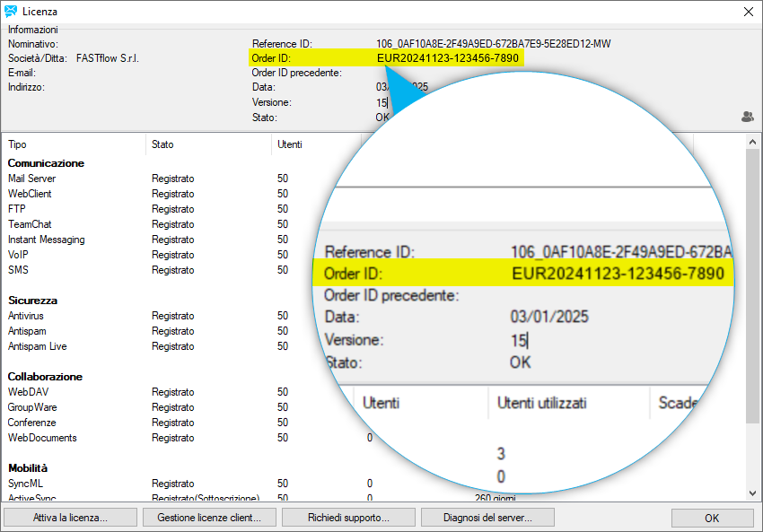The width and height of the screenshot is (763, 532).
Task: Click Richiedi supporto button
Action: coord(348,518)
